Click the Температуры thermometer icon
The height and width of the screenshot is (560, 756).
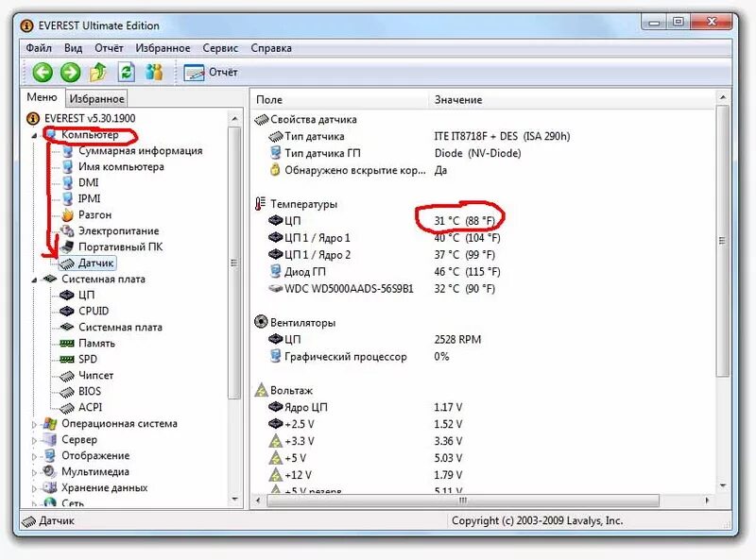coord(261,204)
